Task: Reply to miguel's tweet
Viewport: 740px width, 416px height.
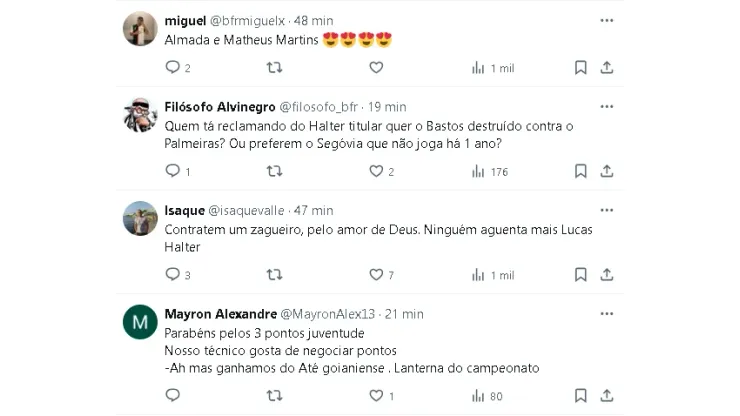Action: (172, 68)
